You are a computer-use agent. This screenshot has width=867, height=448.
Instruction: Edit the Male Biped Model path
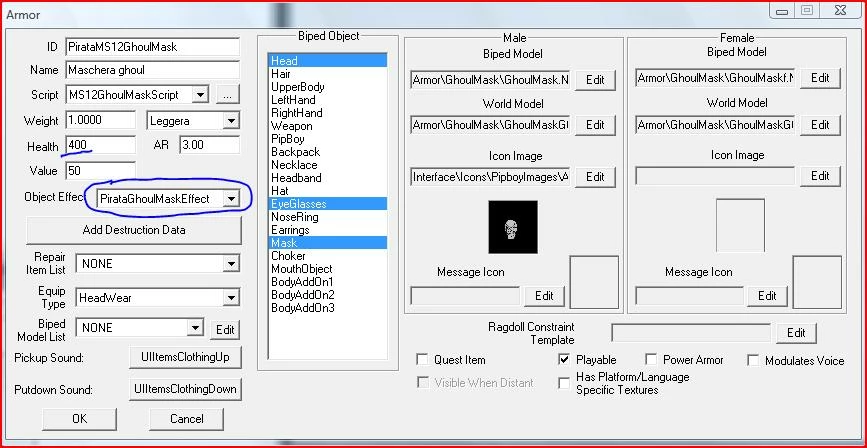595,80
